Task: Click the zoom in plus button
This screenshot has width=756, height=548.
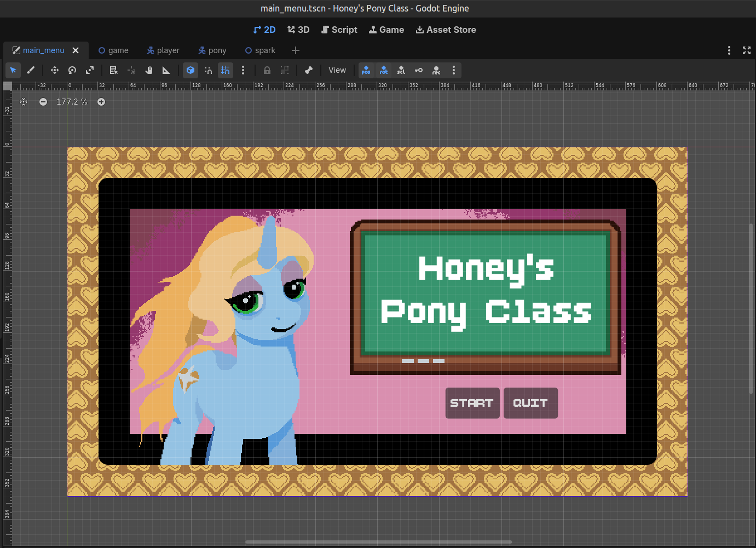Action: (101, 102)
